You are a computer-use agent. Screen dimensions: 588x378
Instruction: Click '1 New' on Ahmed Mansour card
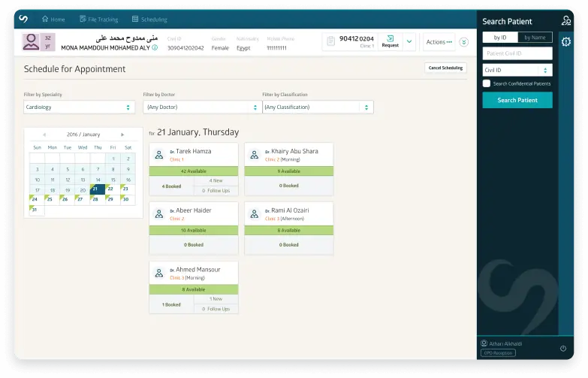point(216,299)
